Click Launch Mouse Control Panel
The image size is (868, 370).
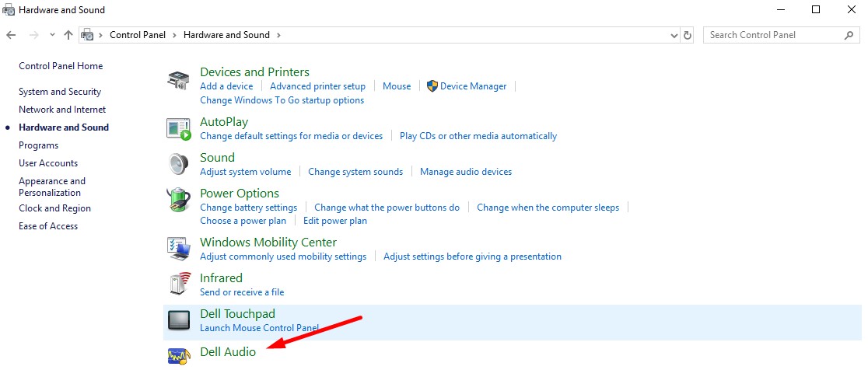point(259,328)
